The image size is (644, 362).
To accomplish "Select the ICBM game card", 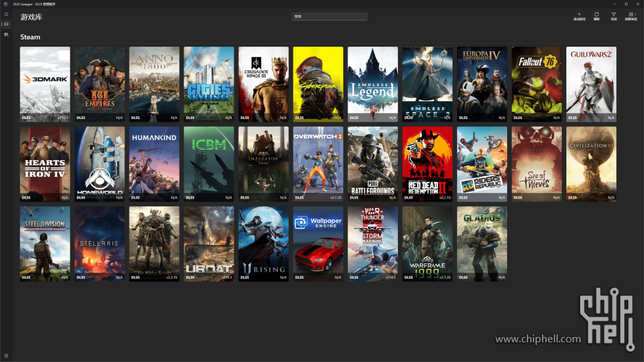I will (x=209, y=164).
